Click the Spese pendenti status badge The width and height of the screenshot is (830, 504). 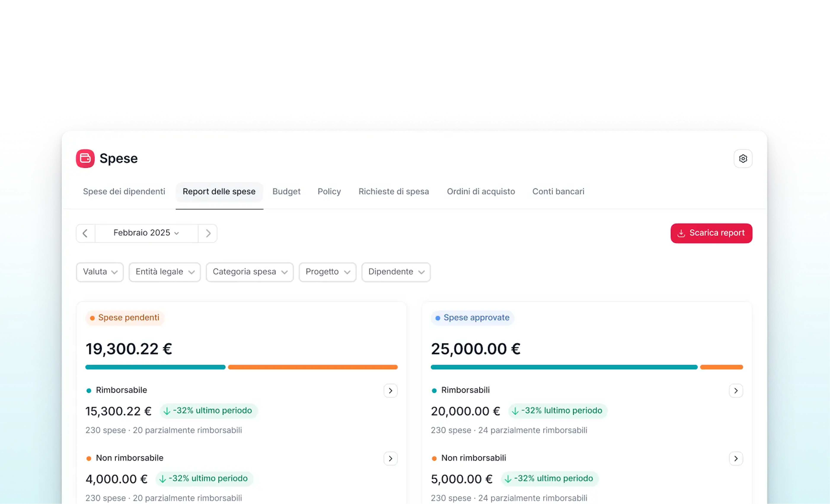[125, 317]
